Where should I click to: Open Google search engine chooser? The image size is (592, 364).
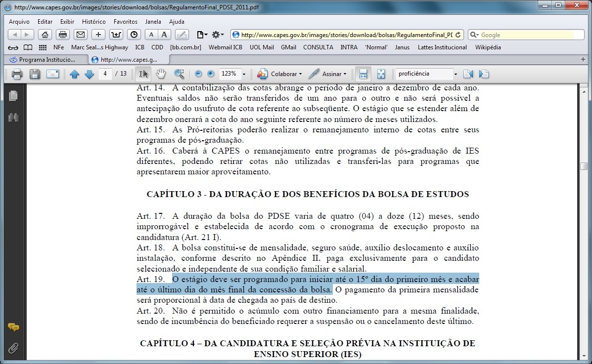click(x=475, y=35)
